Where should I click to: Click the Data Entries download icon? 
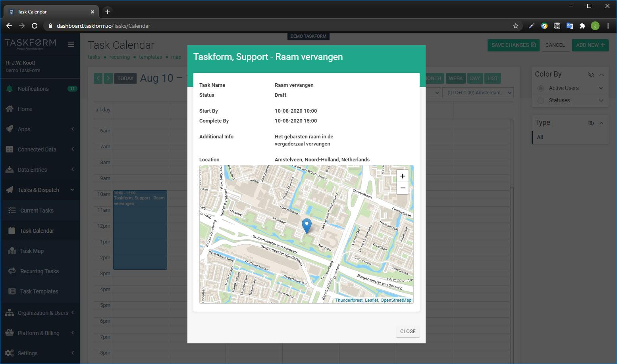(x=10, y=169)
